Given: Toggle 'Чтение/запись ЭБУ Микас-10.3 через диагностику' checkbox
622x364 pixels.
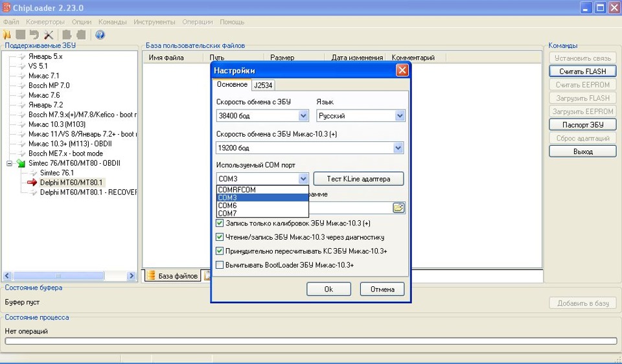Looking at the screenshot, I should tap(220, 237).
